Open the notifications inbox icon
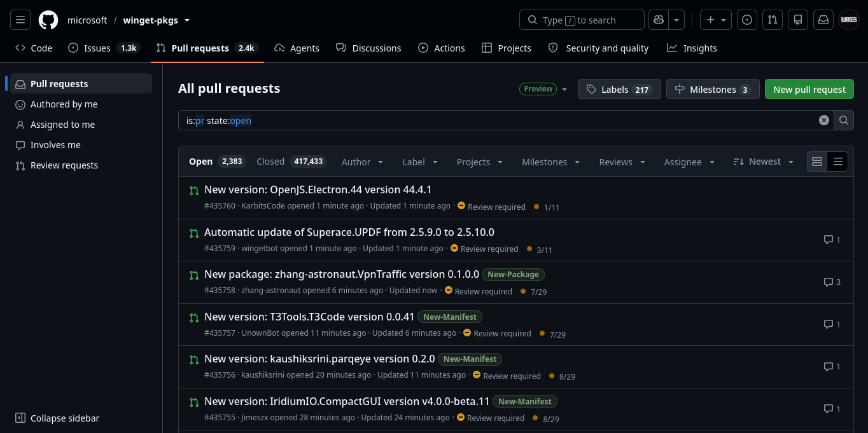The image size is (868, 433). pyautogui.click(x=823, y=20)
